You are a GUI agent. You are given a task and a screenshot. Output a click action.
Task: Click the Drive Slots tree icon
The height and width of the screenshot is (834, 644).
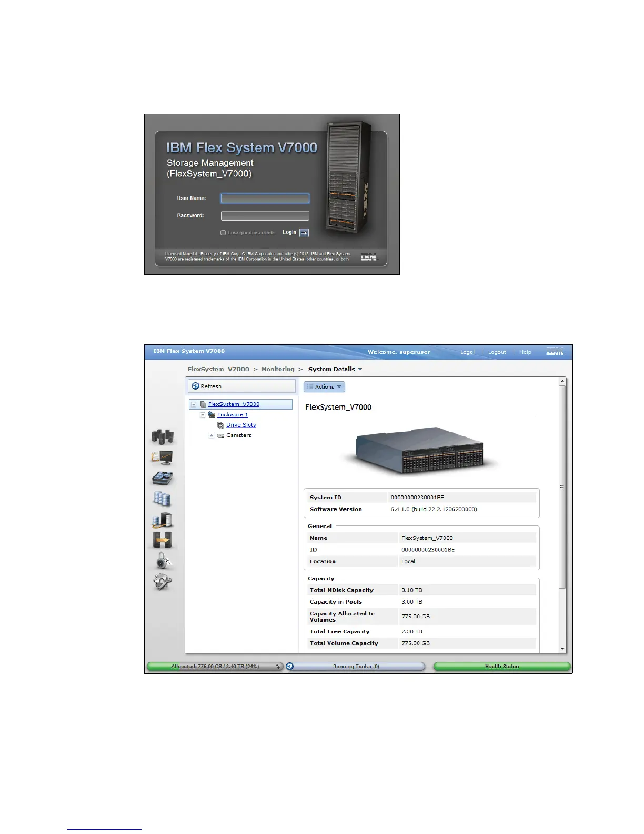[x=221, y=425]
